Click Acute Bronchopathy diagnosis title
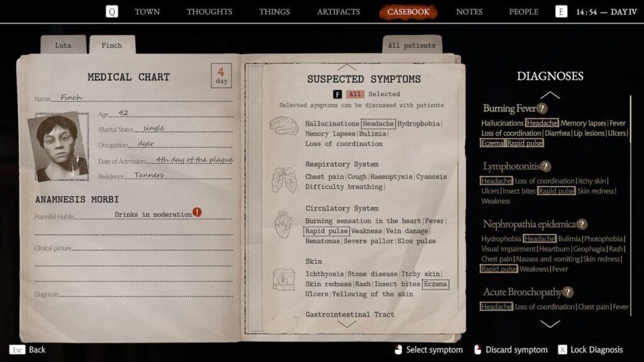The width and height of the screenshot is (644, 362). coord(523,292)
